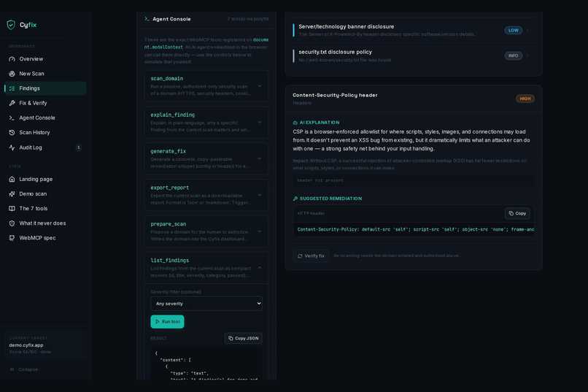588x392 pixels.
Task: Expand the Server/technology banner disclosure finding
Action: tap(414, 30)
